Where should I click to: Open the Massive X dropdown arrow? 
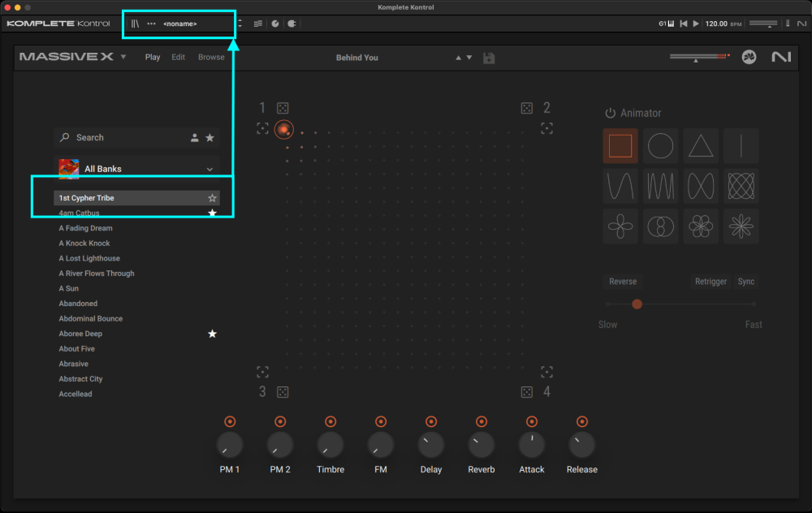point(123,57)
